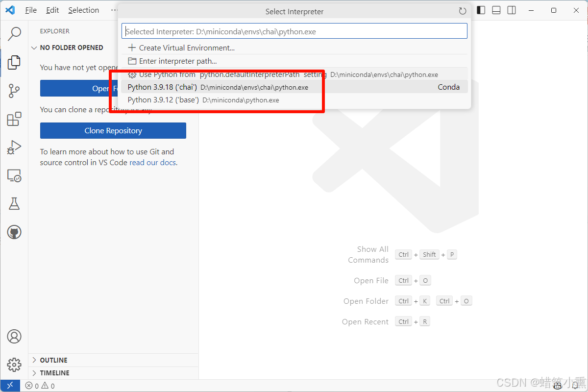Click the EXPLORER panel title

tap(55, 31)
